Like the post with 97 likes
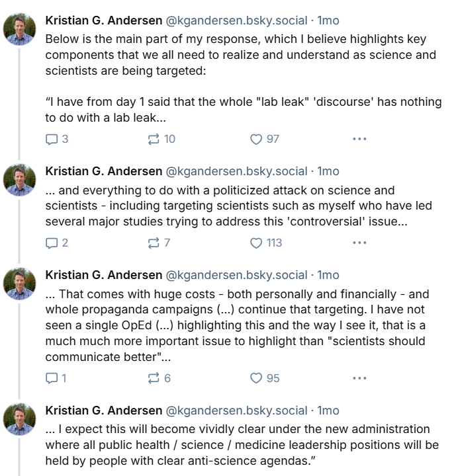454x476 pixels. (264, 139)
